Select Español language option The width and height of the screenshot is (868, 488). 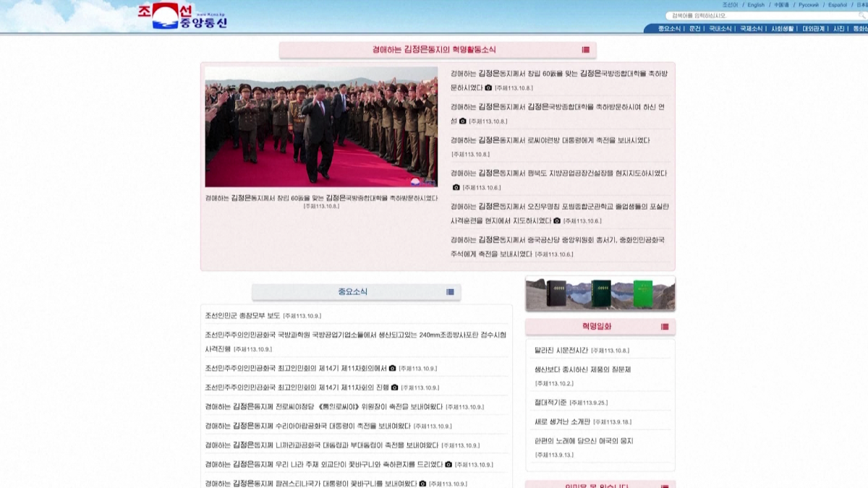(x=838, y=5)
